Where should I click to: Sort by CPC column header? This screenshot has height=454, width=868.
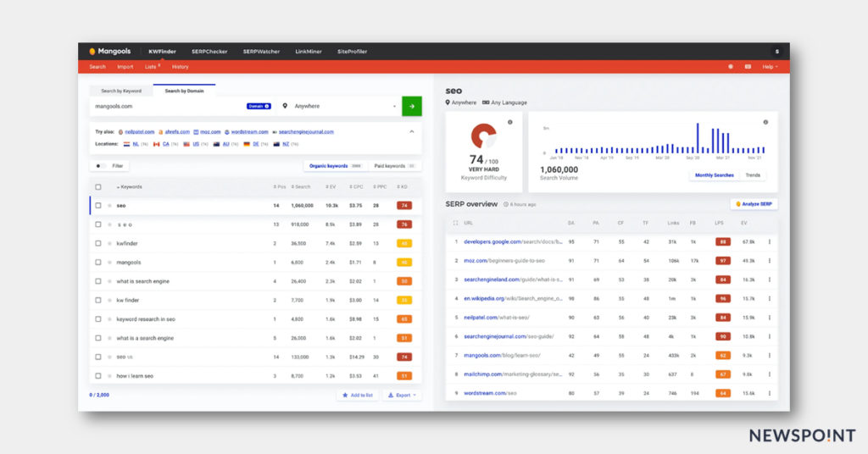click(x=357, y=187)
